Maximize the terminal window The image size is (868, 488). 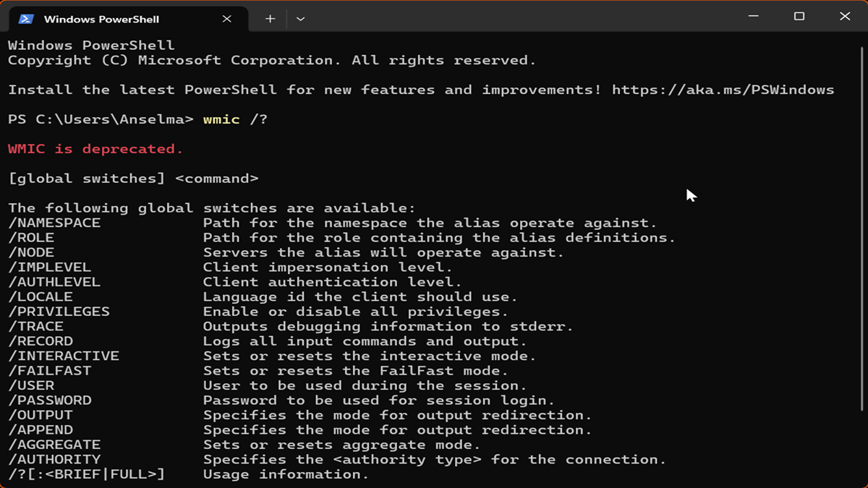(799, 16)
